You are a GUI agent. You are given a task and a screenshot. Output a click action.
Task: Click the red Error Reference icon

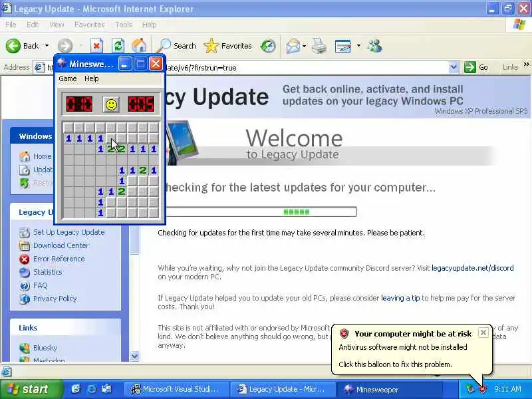point(25,259)
